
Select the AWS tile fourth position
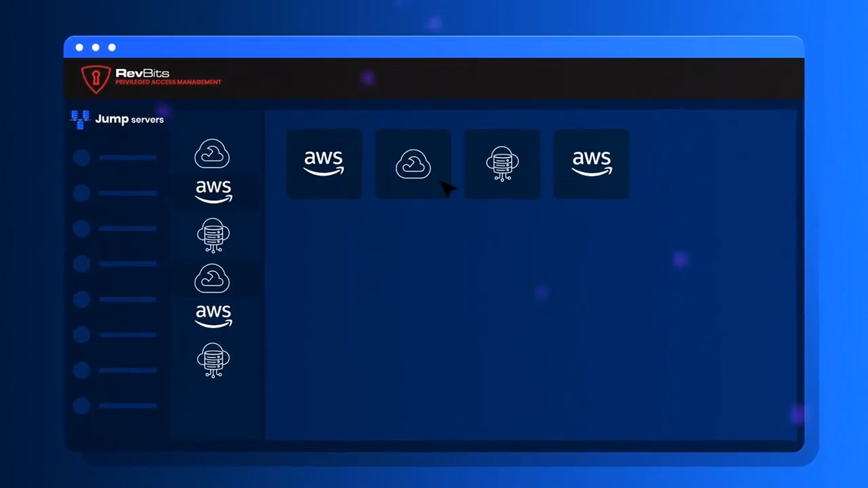[591, 163]
